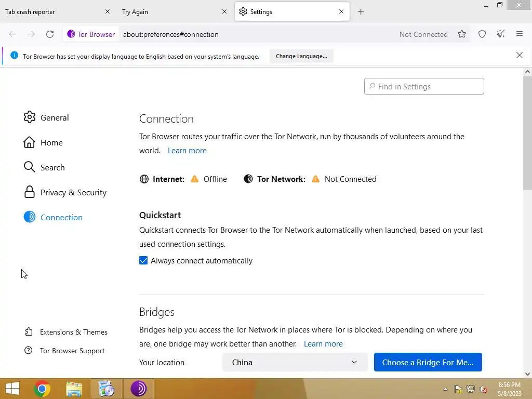Open Learn more link under Connection
The height and width of the screenshot is (399, 532).
[x=187, y=150]
